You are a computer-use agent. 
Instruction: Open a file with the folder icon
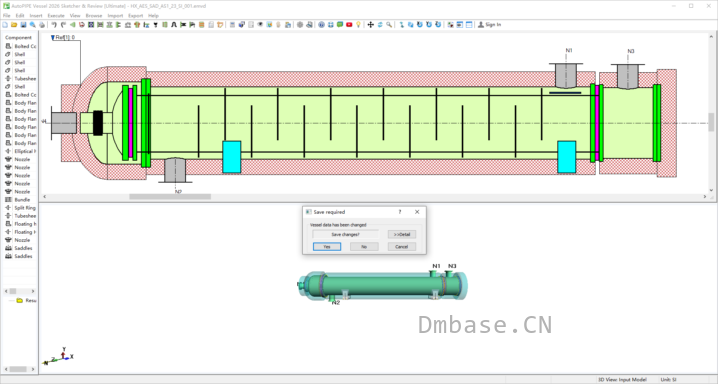pos(14,25)
